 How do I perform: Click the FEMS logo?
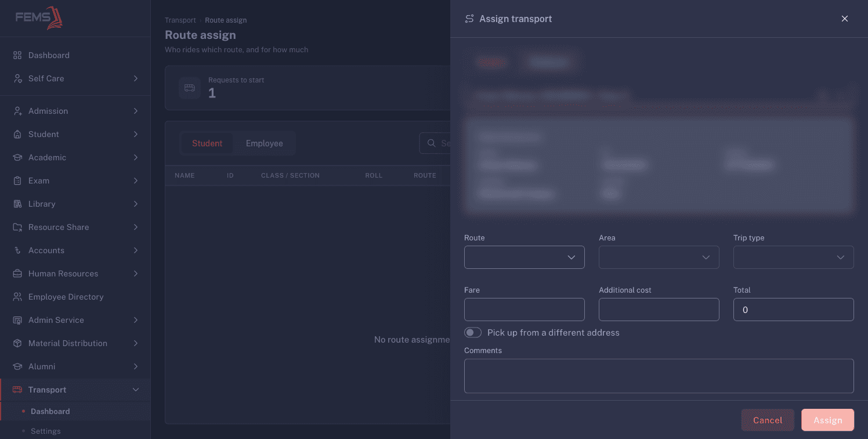39,18
